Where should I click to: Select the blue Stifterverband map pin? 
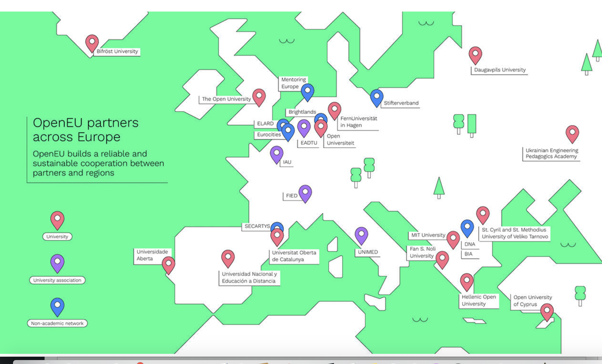[377, 98]
